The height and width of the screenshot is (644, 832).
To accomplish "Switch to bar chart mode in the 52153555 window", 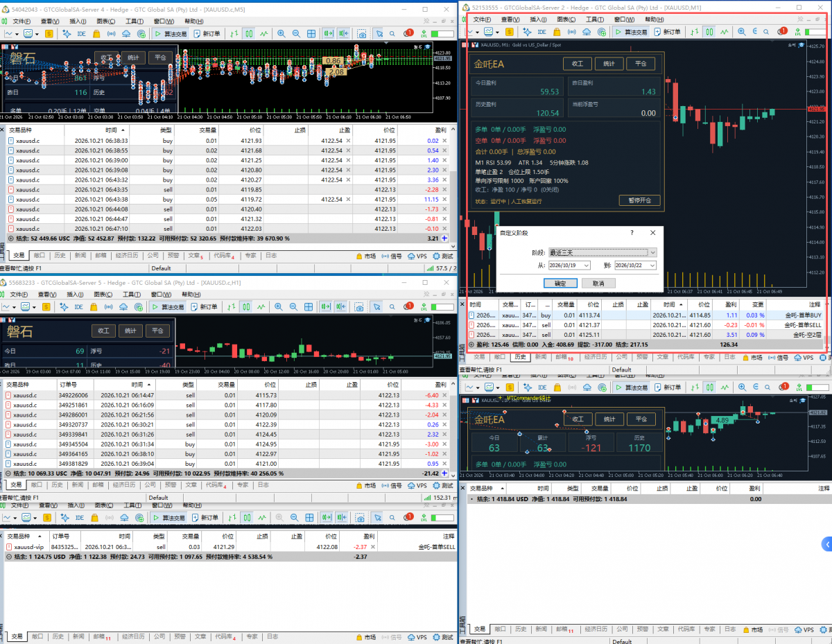I will [x=694, y=31].
